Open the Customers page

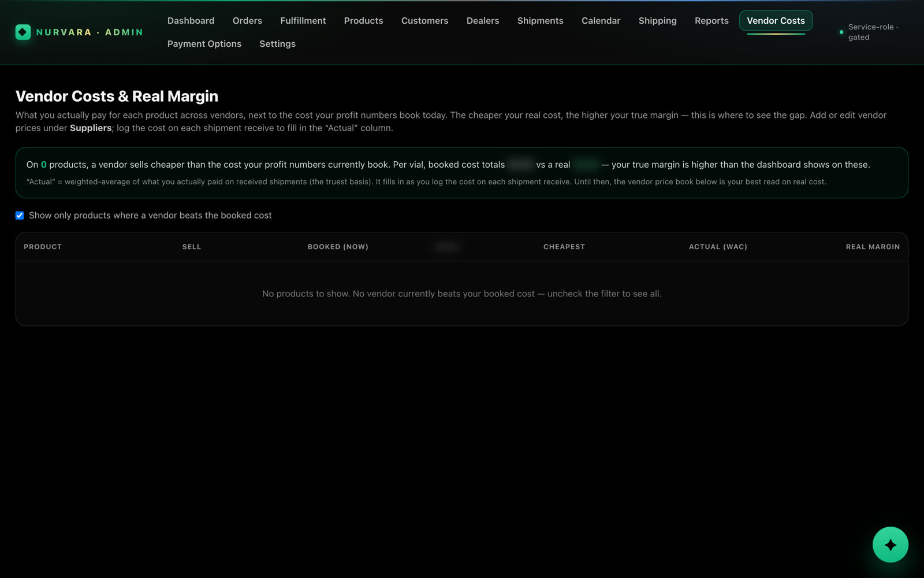[x=424, y=21]
